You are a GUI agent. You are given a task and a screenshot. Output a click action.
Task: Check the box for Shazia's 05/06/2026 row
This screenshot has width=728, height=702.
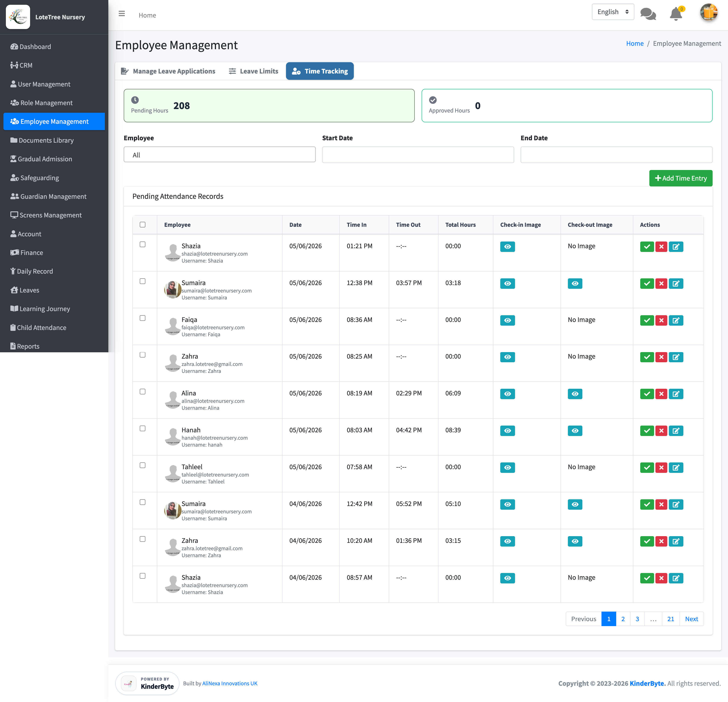142,244
